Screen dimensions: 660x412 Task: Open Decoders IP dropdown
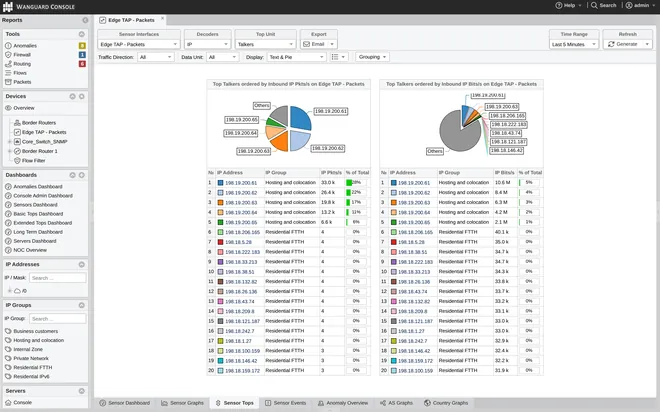click(208, 44)
